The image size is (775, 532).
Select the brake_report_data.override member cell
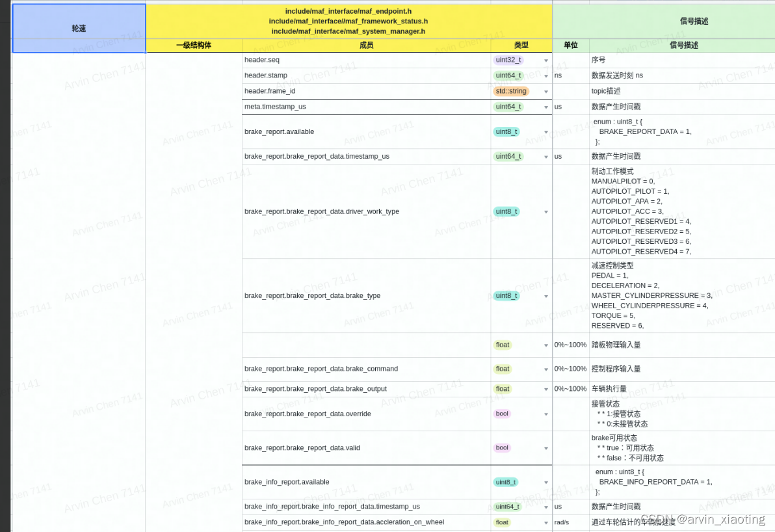tap(366, 414)
